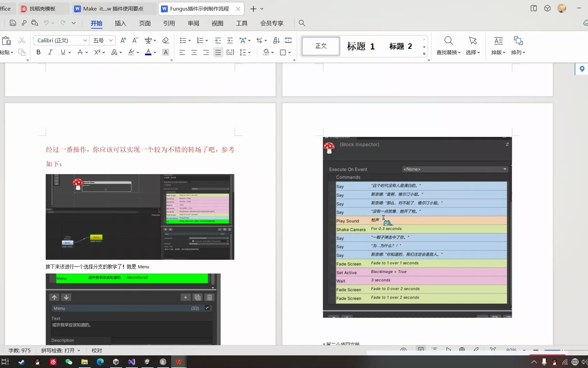Switch to the 插入 Insert tab
The width and height of the screenshot is (588, 368).
pyautogui.click(x=121, y=23)
